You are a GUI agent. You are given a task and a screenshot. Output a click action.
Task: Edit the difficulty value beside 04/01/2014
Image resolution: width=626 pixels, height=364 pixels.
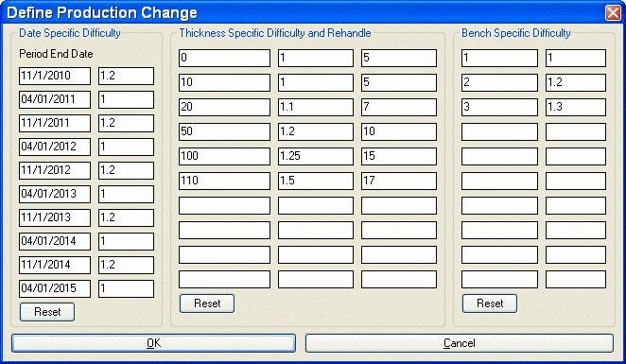(x=126, y=241)
